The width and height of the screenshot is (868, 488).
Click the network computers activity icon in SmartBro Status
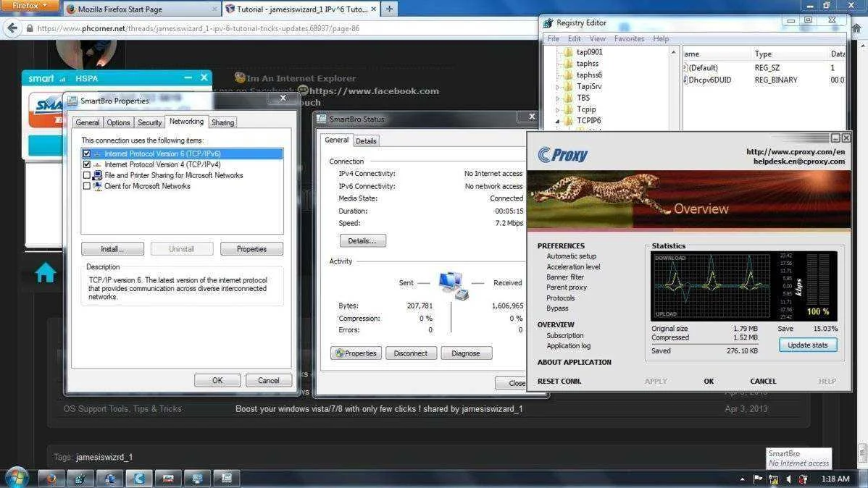(454, 285)
